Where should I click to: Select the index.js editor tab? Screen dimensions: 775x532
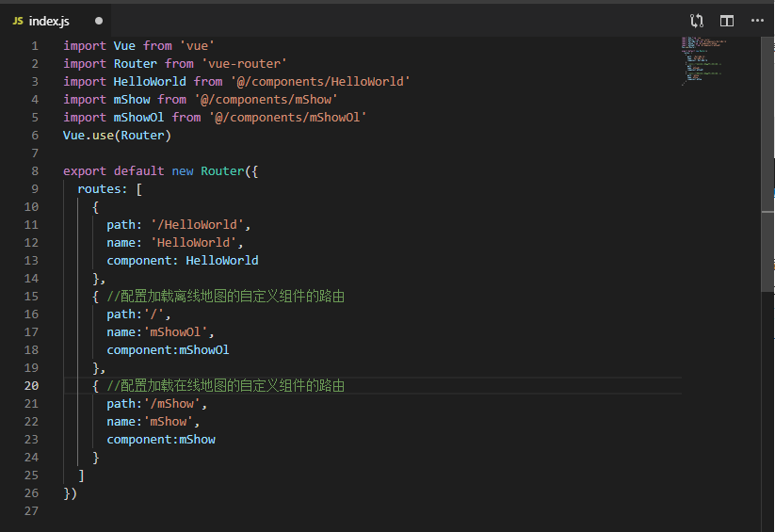pos(57,21)
